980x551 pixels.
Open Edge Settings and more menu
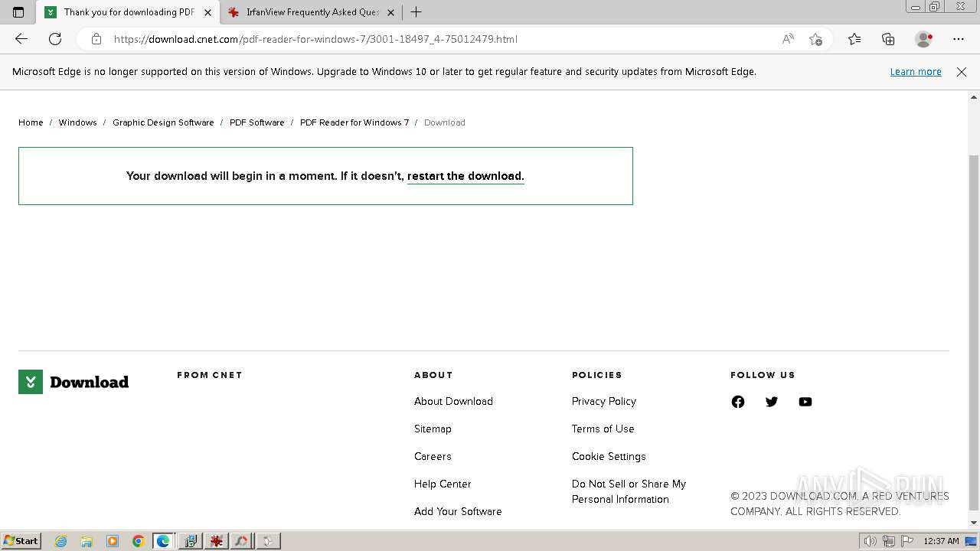[x=959, y=39]
